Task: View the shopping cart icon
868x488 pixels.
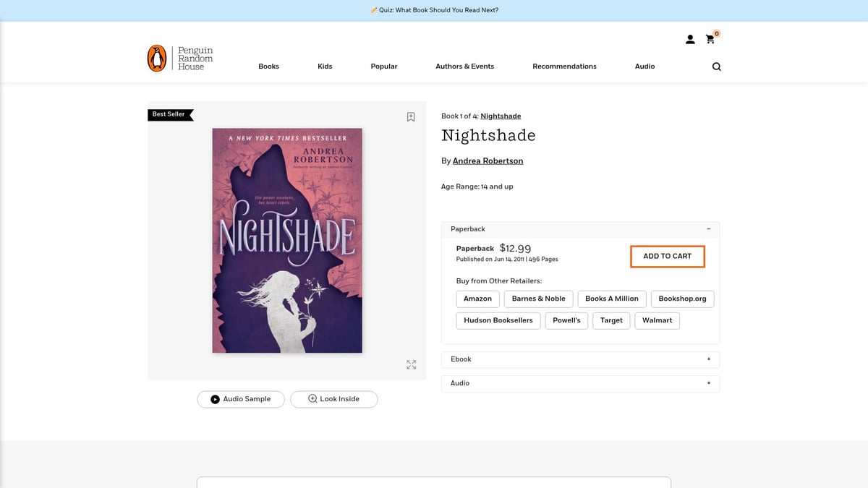Action: 712,38
